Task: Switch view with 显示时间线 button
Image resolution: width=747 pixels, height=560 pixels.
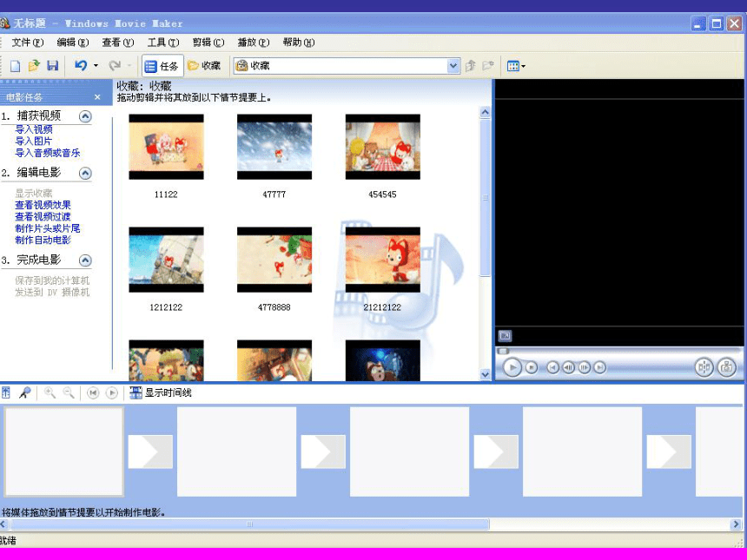Action: pyautogui.click(x=161, y=392)
